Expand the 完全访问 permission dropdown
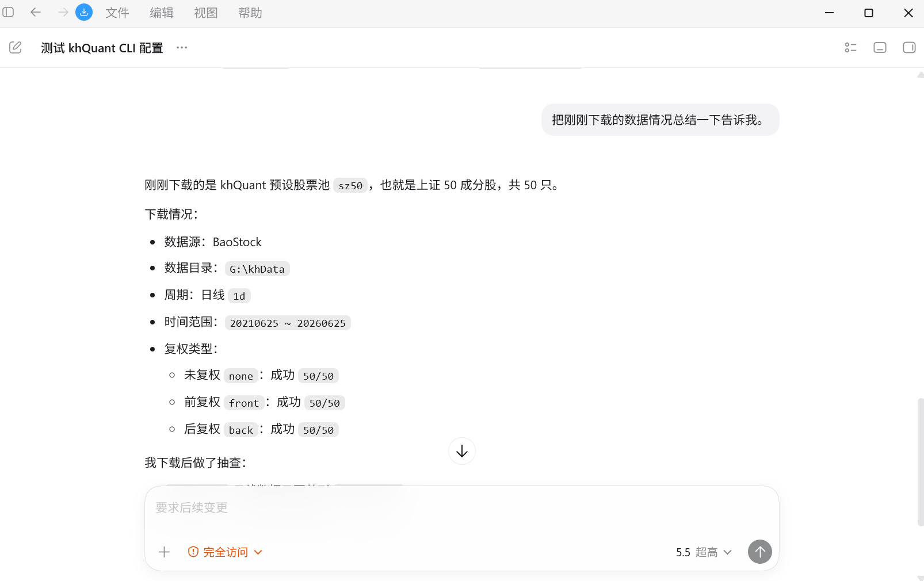The image size is (924, 581). tap(226, 552)
